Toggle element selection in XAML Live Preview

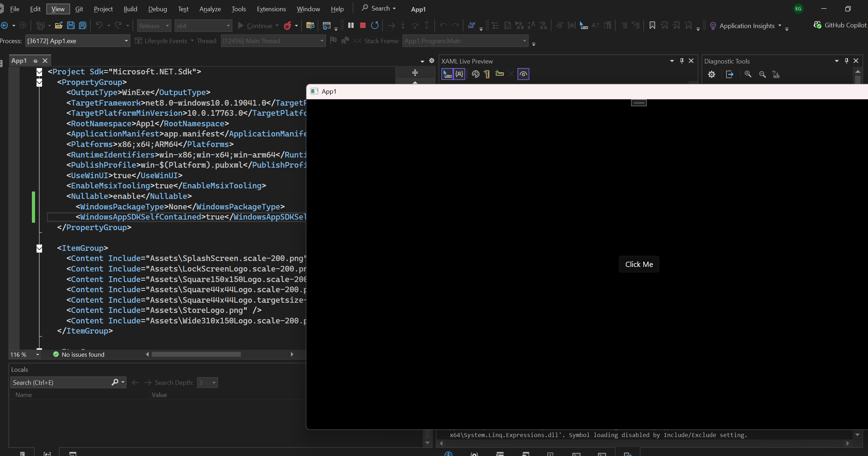[x=447, y=74]
